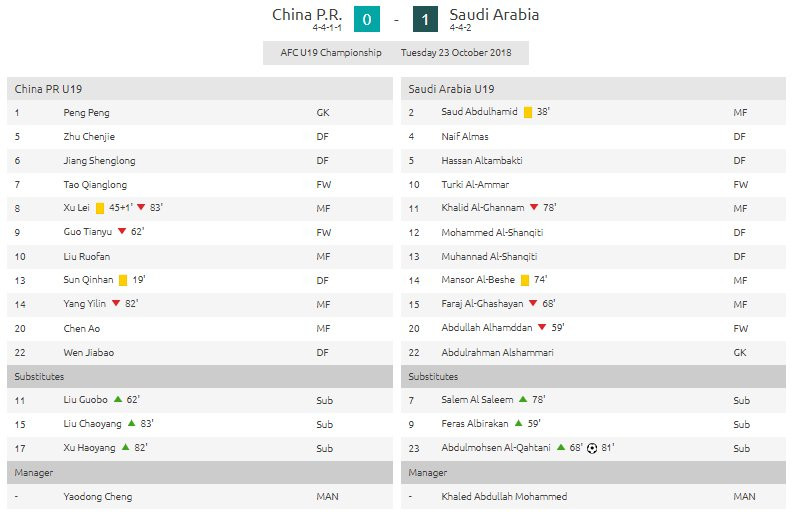Viewport: 795px width, 515px height.
Task: Click Saud Abdulhamid's yellow card icon
Action: coord(527,113)
